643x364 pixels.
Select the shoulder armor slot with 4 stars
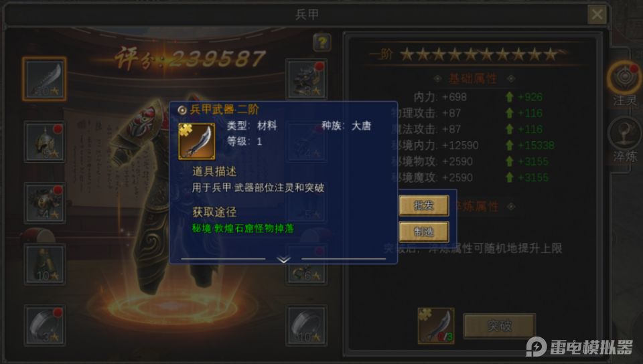tap(45, 203)
